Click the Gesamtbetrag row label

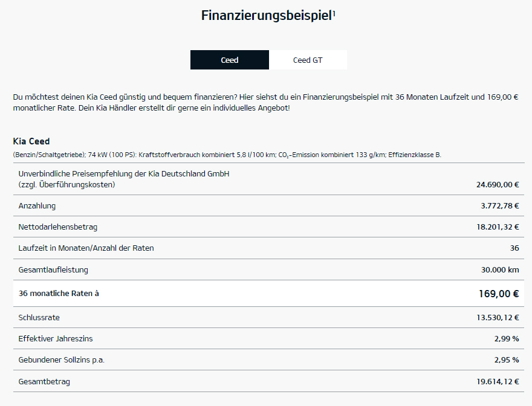pyautogui.click(x=44, y=382)
